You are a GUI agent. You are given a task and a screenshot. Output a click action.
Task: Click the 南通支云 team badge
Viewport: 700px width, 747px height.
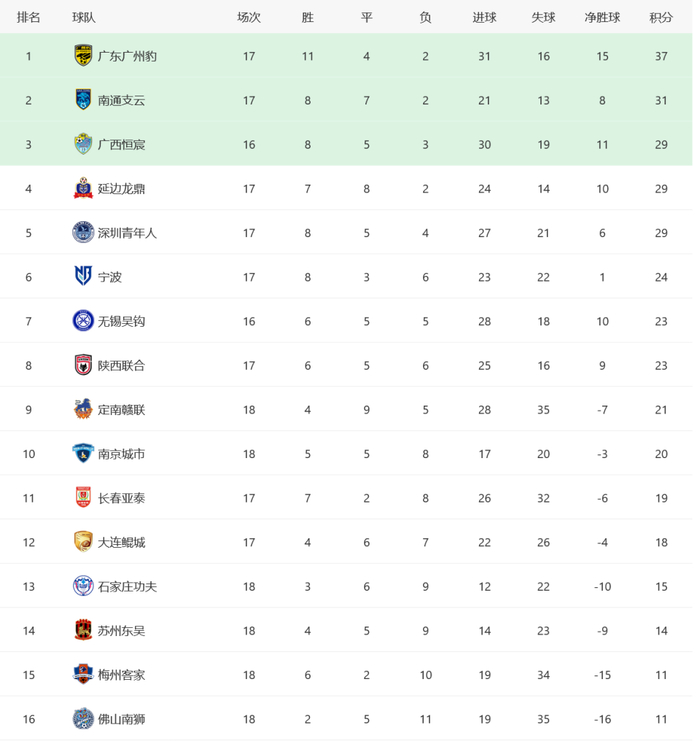[83, 100]
